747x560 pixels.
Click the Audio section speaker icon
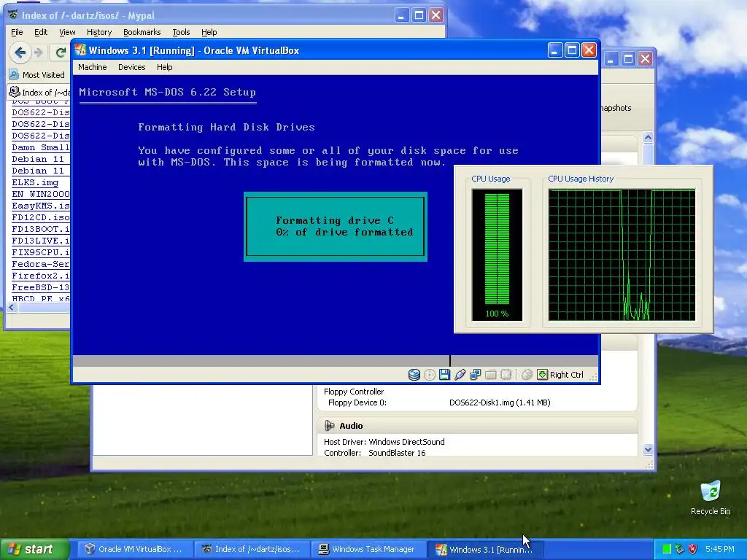(x=329, y=425)
